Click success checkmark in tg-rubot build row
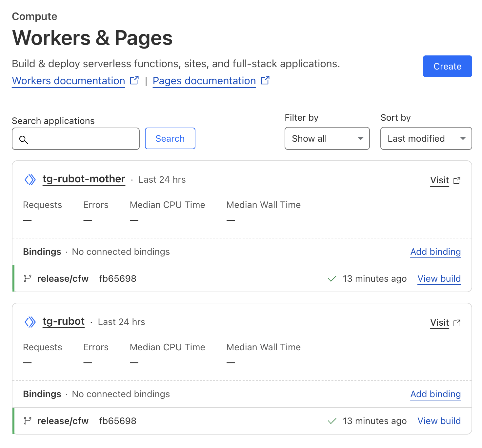Screen dimensions: 482x448 click(x=332, y=421)
